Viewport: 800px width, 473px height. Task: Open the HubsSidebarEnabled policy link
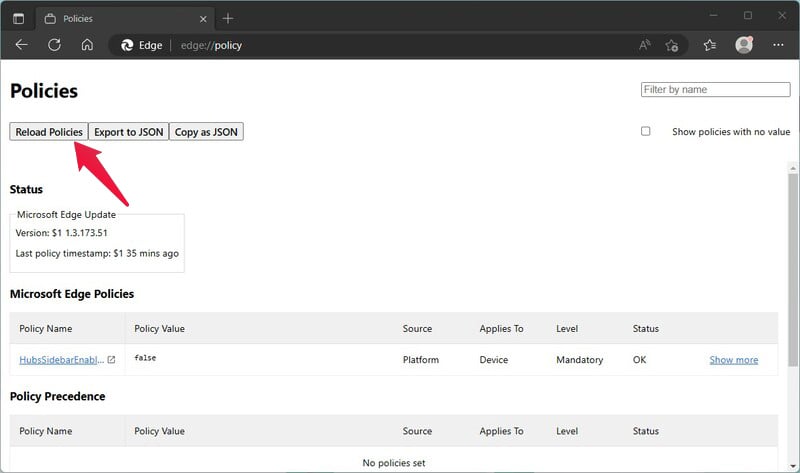coord(61,360)
